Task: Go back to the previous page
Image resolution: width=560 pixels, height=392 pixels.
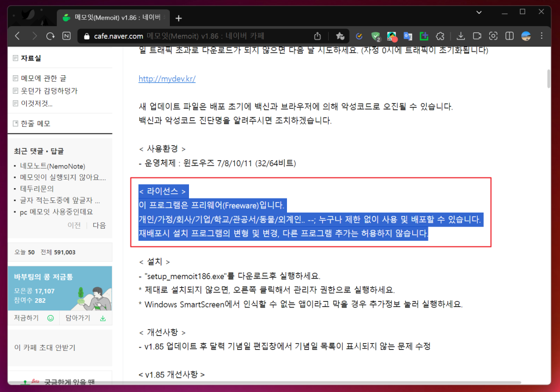Action: (17, 36)
